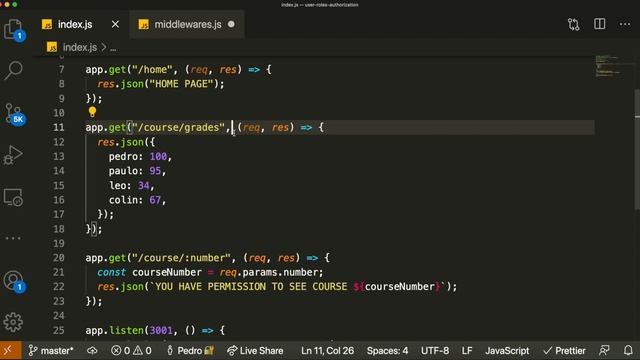Split the editor to the right
The width and height of the screenshot is (640, 360).
coord(600,24)
